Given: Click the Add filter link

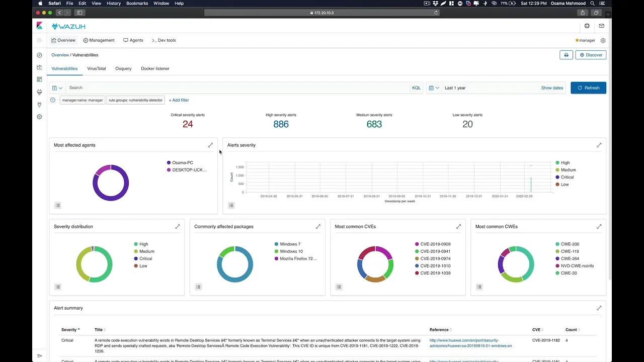Looking at the screenshot, I should click(x=179, y=100).
